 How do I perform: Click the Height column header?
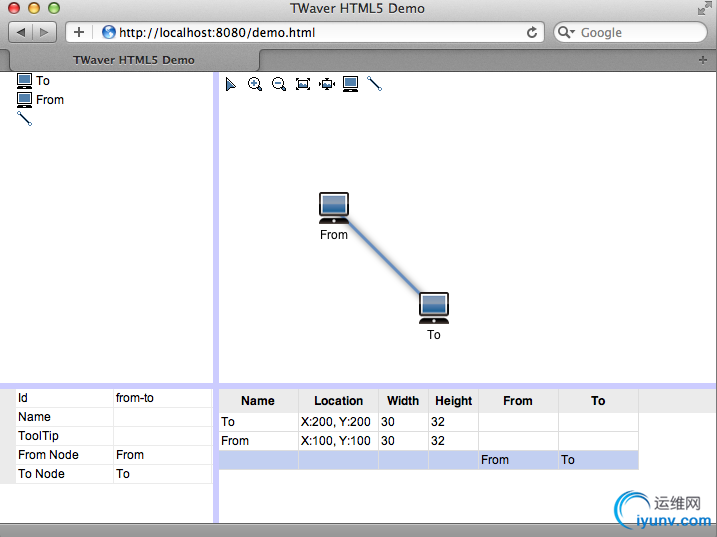(x=454, y=401)
